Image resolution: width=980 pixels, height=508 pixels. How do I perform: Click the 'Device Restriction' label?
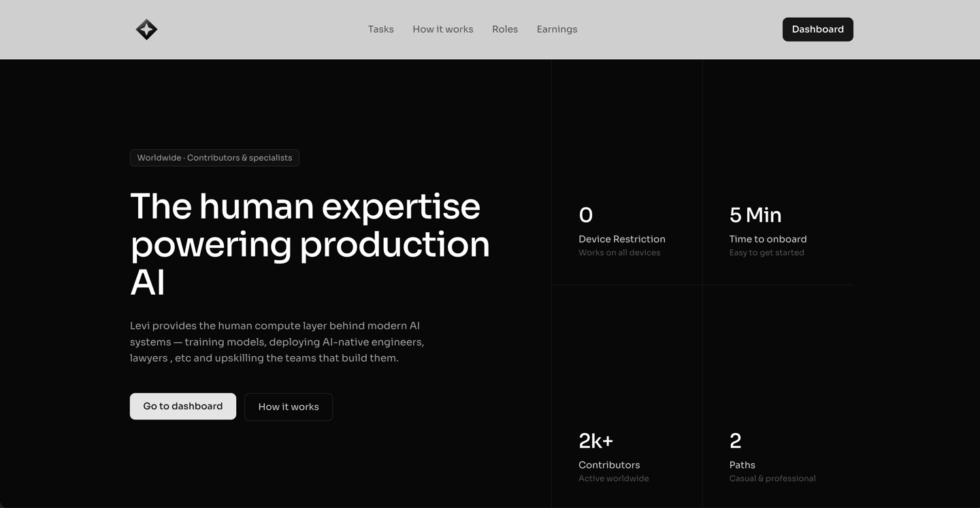click(622, 239)
